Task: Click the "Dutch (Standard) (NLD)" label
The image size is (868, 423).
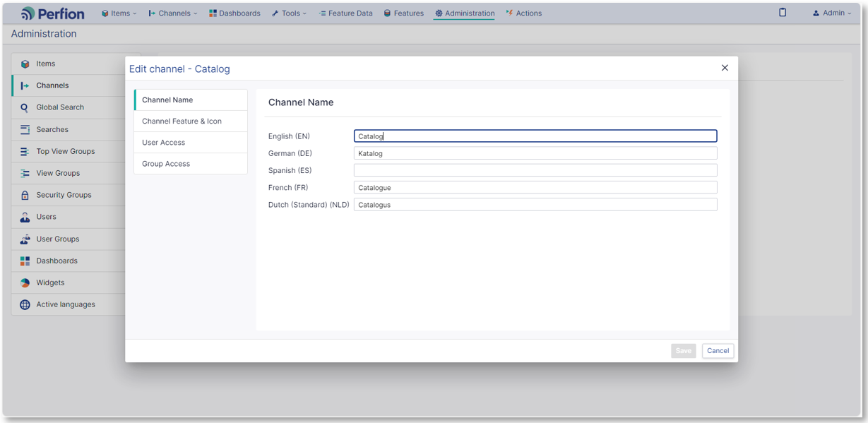Action: point(309,205)
